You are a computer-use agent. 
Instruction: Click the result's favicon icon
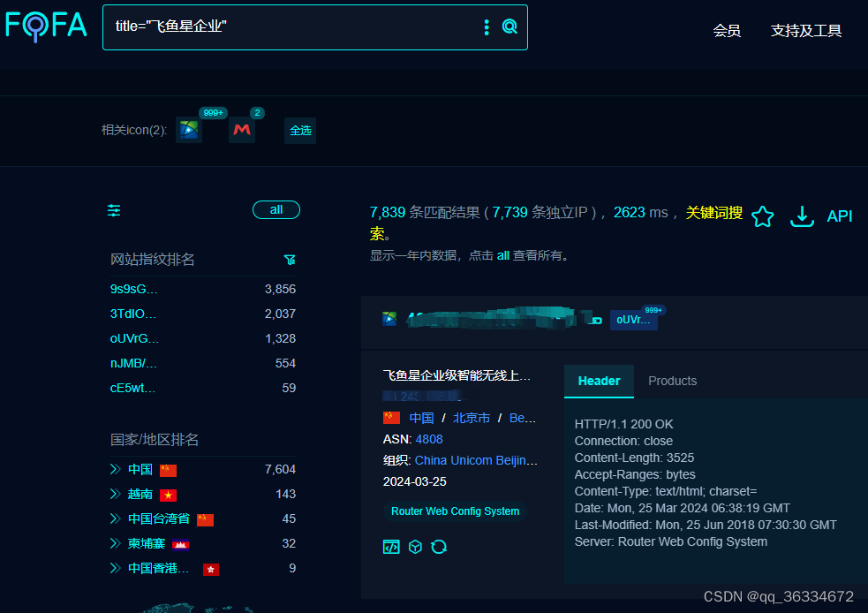pos(389,319)
